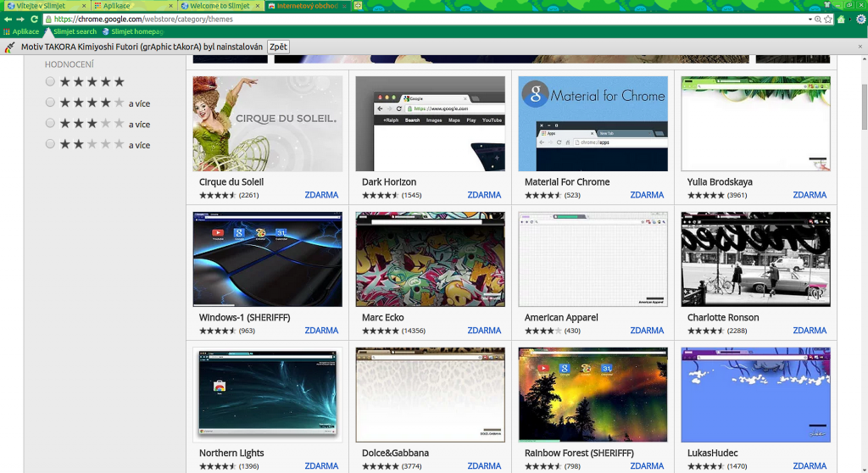Click ZDARMA for Dark Horizon theme
Screen dimensions: 868x473
click(484, 195)
